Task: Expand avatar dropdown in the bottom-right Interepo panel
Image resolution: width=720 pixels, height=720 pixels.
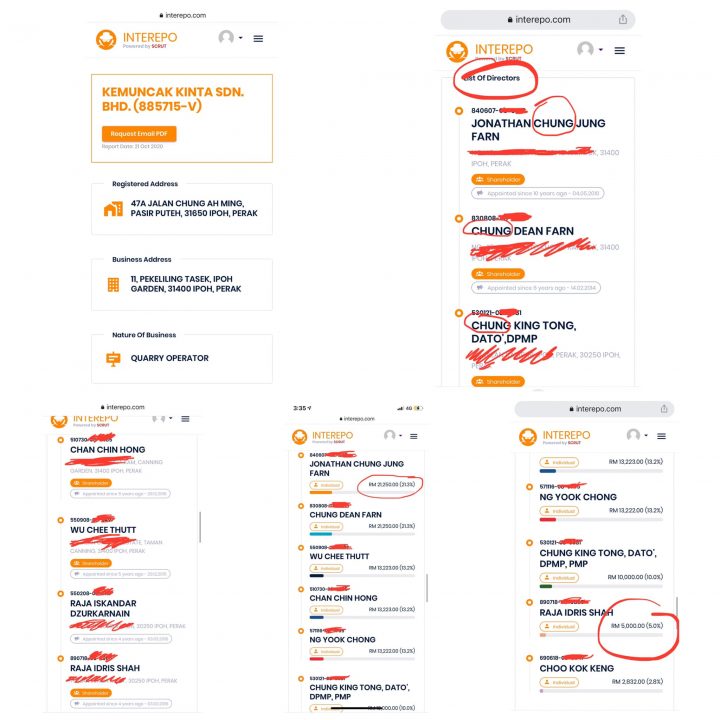Action: tap(637, 435)
